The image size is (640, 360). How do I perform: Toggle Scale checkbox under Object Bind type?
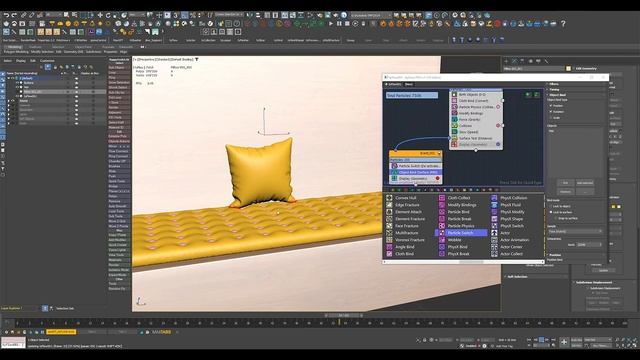pyautogui.click(x=551, y=118)
